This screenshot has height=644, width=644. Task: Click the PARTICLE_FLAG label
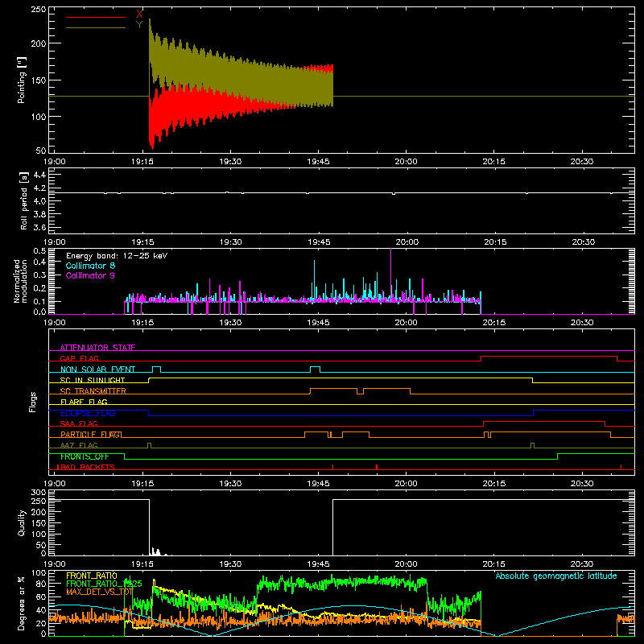91,435
